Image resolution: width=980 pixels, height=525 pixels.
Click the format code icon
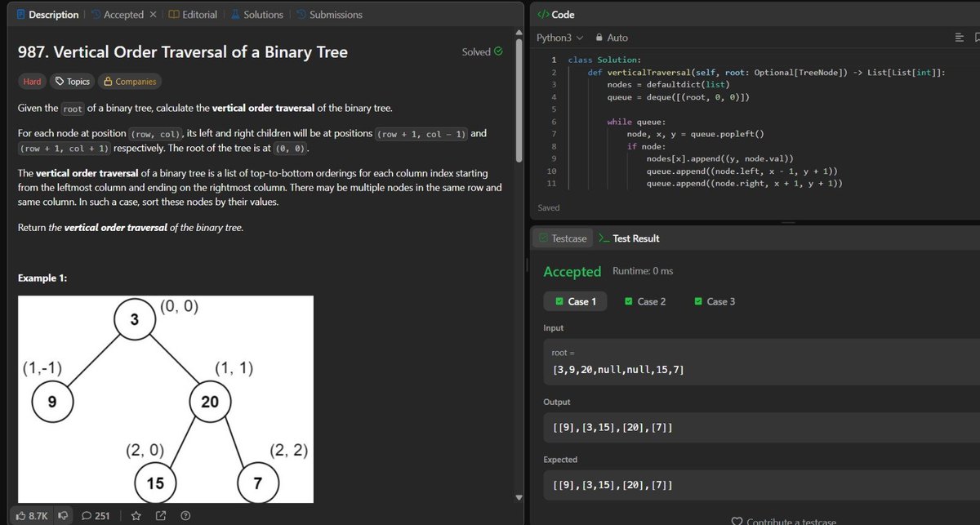pos(960,38)
